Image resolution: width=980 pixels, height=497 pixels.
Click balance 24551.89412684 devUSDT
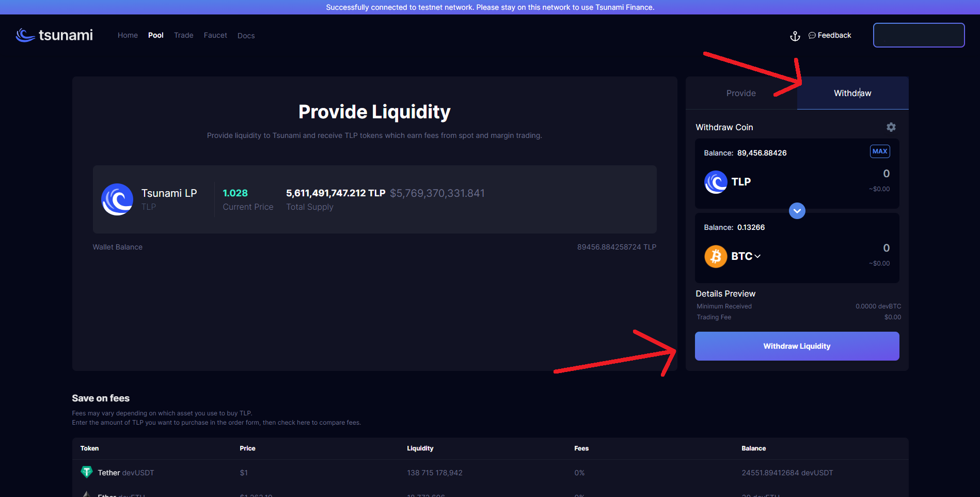(787, 473)
